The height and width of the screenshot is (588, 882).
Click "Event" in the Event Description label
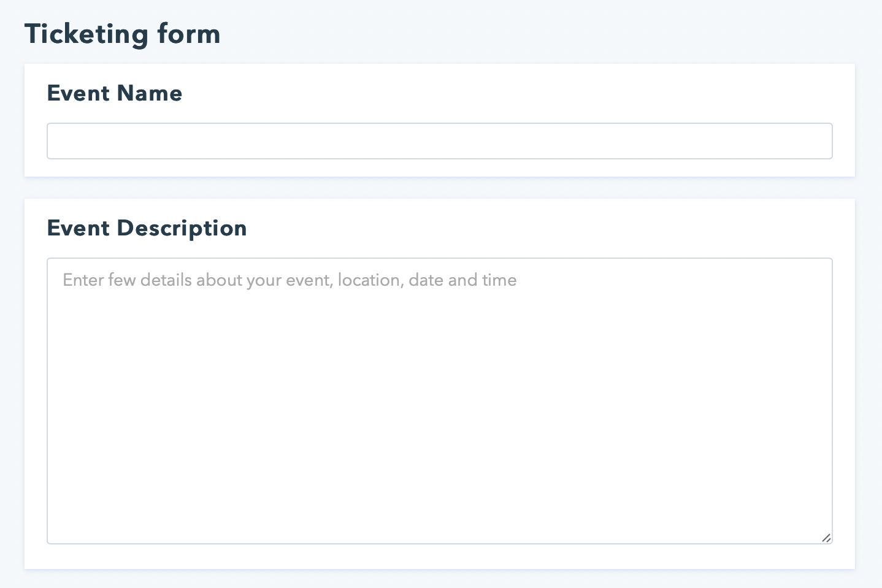click(78, 228)
